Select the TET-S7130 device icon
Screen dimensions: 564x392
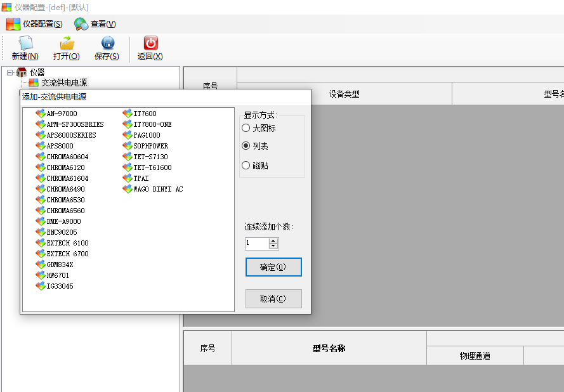pos(128,157)
